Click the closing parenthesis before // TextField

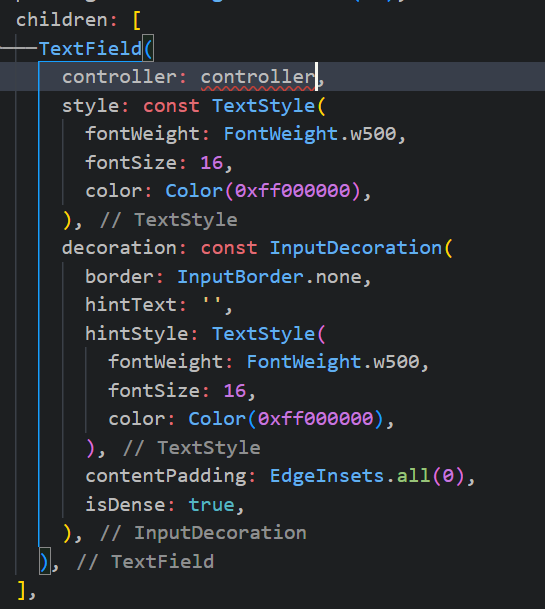tap(45, 562)
